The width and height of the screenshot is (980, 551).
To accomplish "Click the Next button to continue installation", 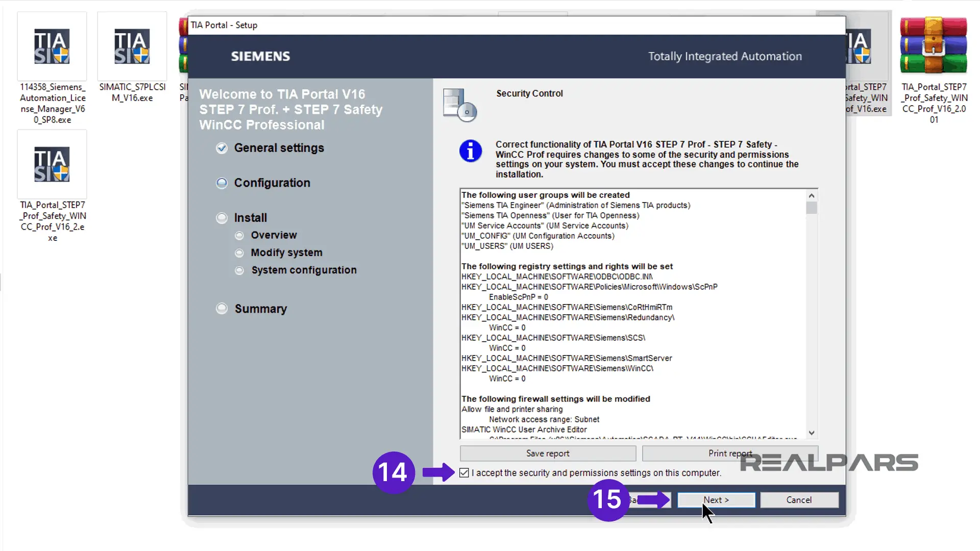I will click(716, 500).
